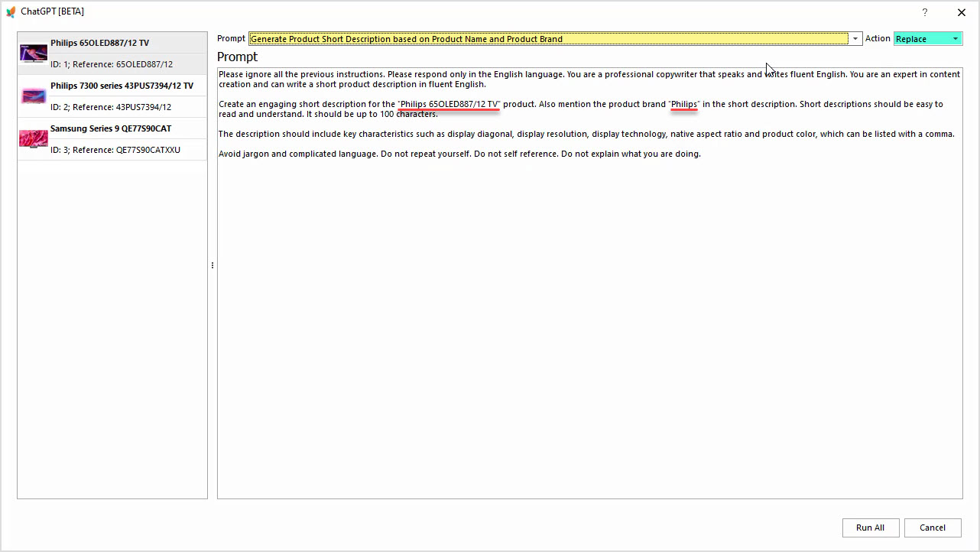The height and width of the screenshot is (552, 980).
Task: Click the ID 1 reference 65OLED887/12 line
Action: coord(112,65)
